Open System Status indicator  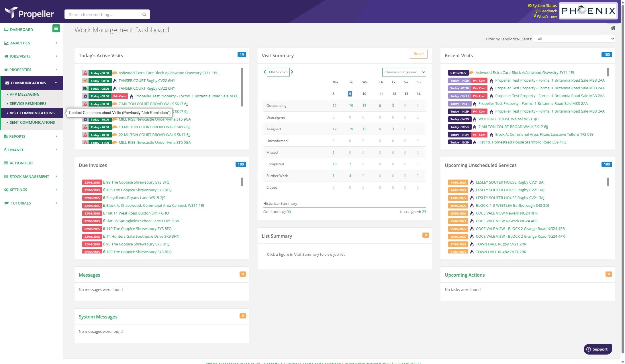542,5
